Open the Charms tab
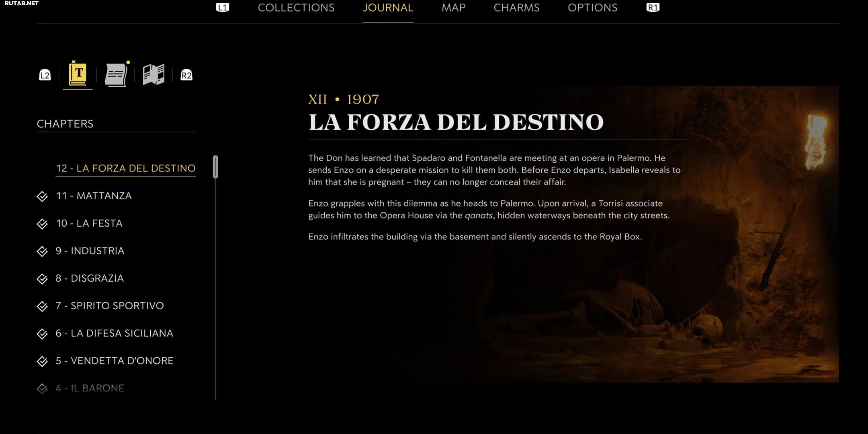This screenshot has height=434, width=868. [x=516, y=8]
